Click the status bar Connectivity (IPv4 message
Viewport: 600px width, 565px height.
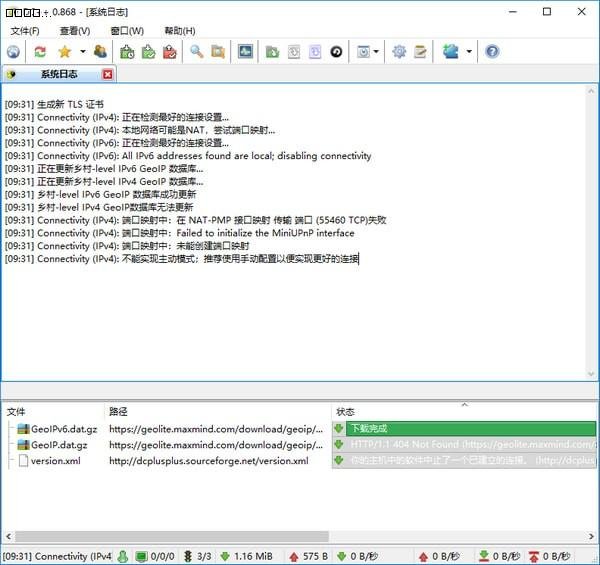pyautogui.click(x=57, y=556)
